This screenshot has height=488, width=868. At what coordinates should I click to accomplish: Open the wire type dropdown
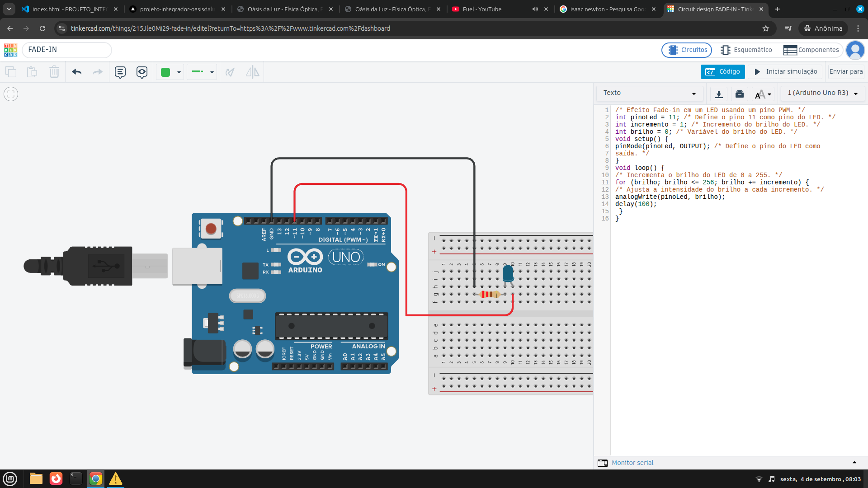point(202,72)
